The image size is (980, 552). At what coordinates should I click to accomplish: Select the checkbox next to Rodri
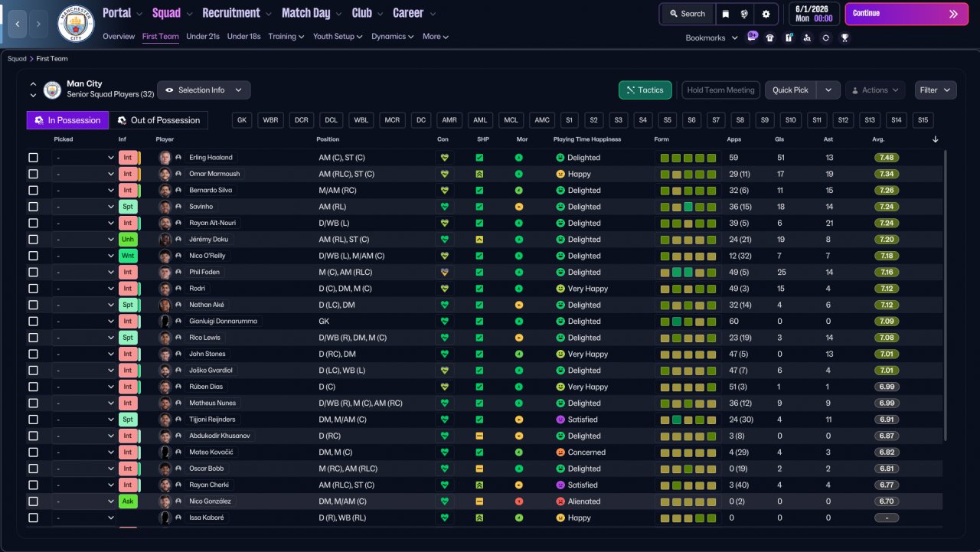[x=33, y=289]
